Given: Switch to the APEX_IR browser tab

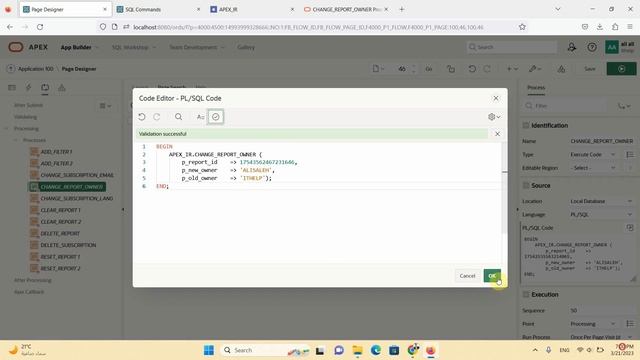Looking at the screenshot, I should point(251,9).
